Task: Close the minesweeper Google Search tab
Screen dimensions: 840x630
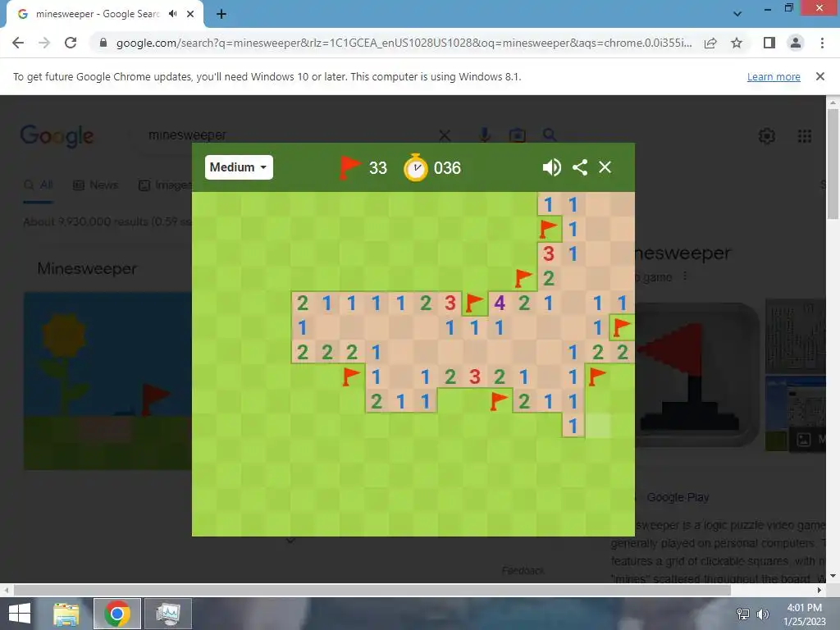Action: [x=190, y=14]
